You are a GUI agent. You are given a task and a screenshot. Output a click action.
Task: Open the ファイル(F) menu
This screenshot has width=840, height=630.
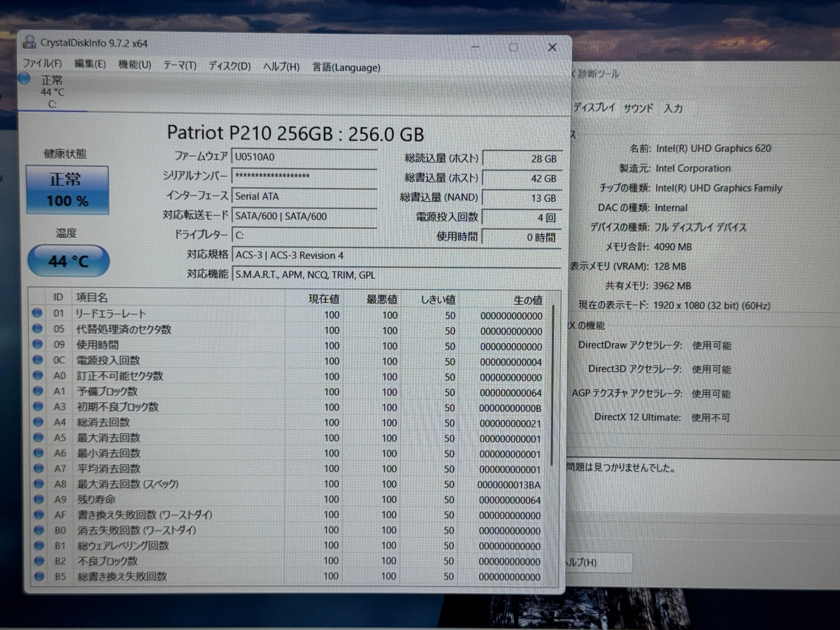[42, 63]
